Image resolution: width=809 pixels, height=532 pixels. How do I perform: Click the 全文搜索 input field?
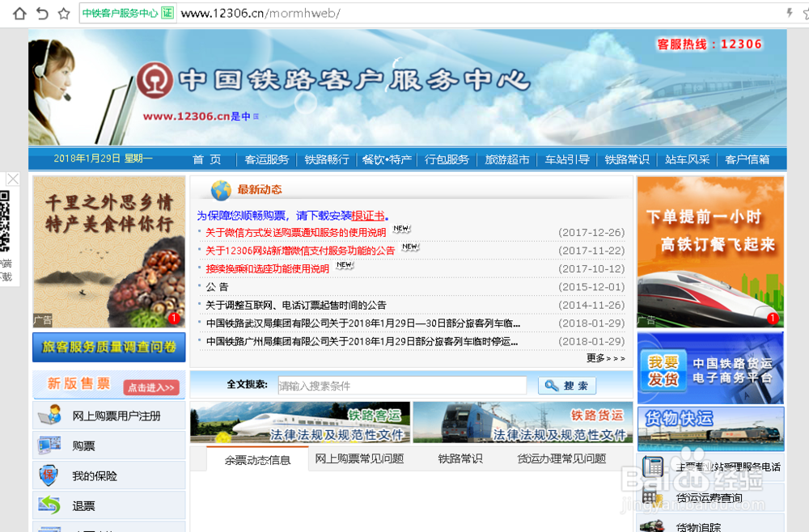(x=402, y=385)
